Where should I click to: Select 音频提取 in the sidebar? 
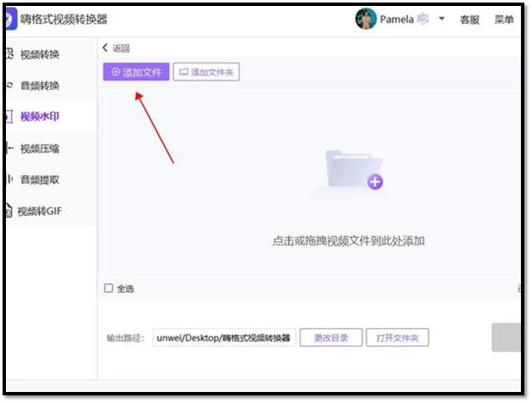tap(40, 179)
